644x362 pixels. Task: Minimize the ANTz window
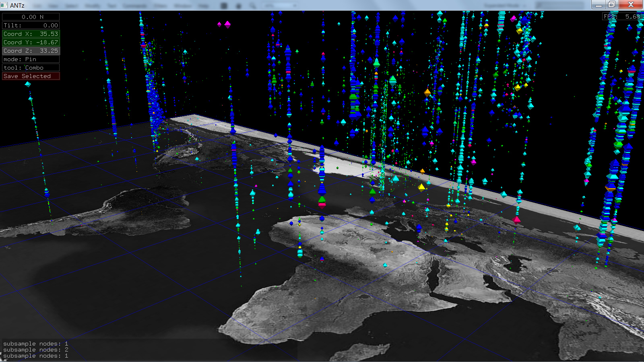point(599,4)
